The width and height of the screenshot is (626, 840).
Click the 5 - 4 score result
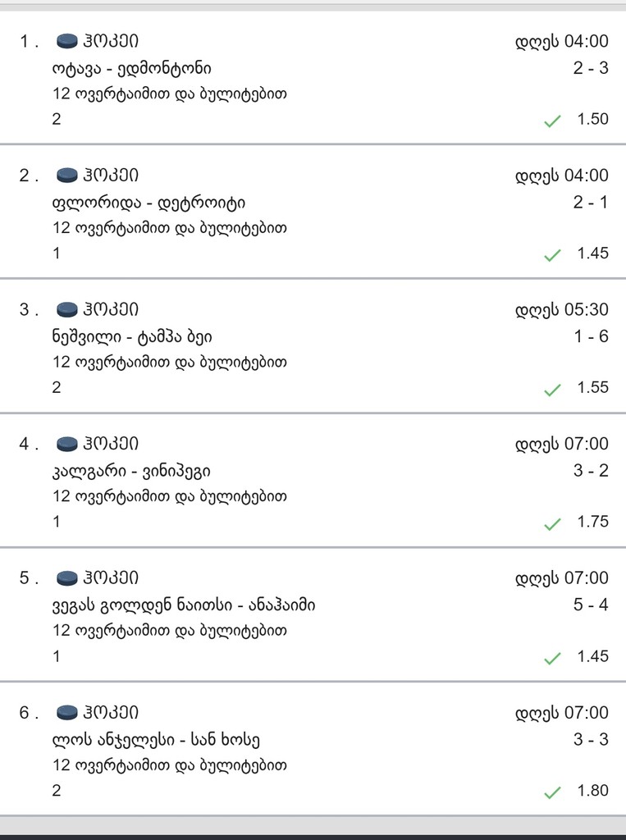tap(591, 605)
